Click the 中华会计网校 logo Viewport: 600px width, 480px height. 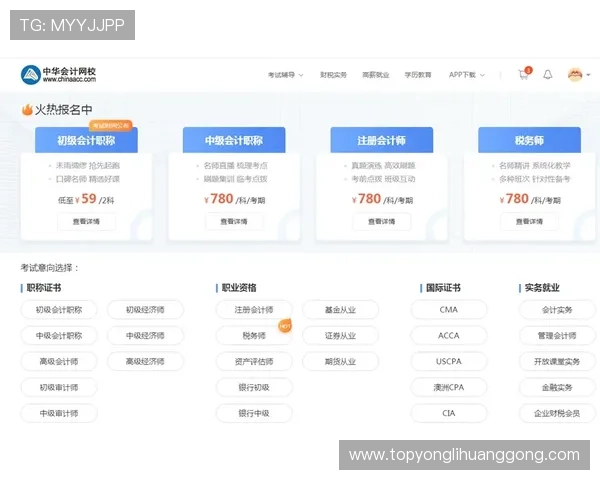58,75
